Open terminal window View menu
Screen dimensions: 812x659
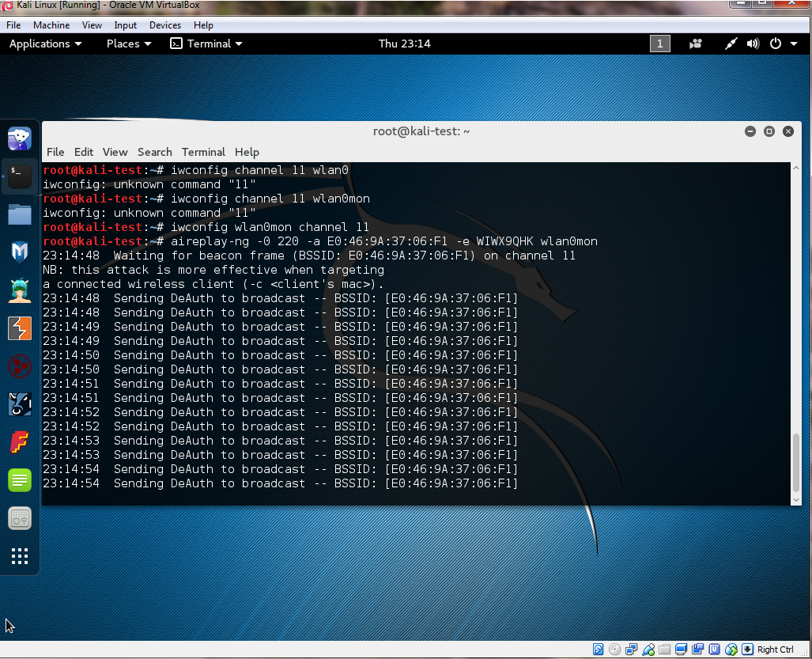(115, 152)
